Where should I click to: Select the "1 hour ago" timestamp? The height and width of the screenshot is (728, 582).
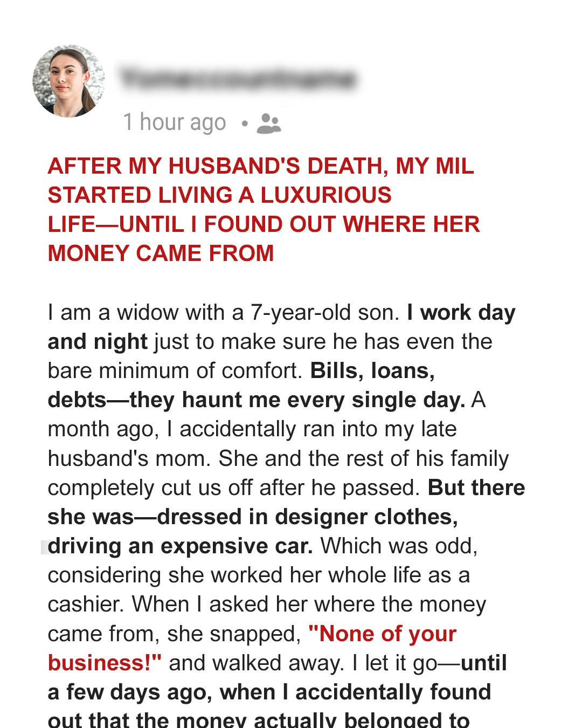coord(174,122)
